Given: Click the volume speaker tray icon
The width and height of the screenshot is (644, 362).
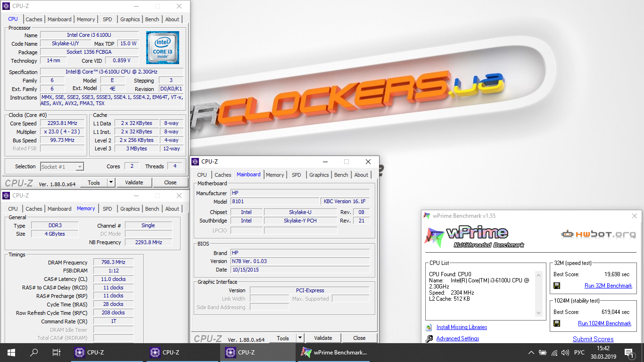Looking at the screenshot, I should 565,353.
